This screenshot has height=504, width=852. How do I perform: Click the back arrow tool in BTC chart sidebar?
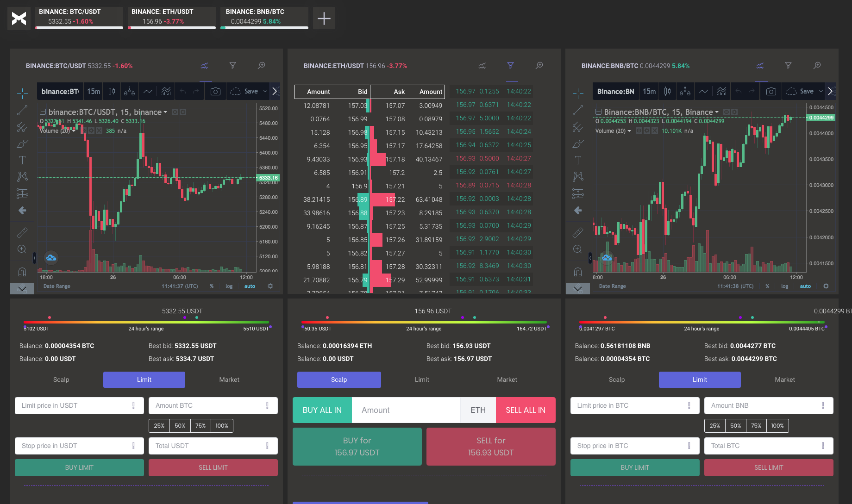[x=22, y=211]
